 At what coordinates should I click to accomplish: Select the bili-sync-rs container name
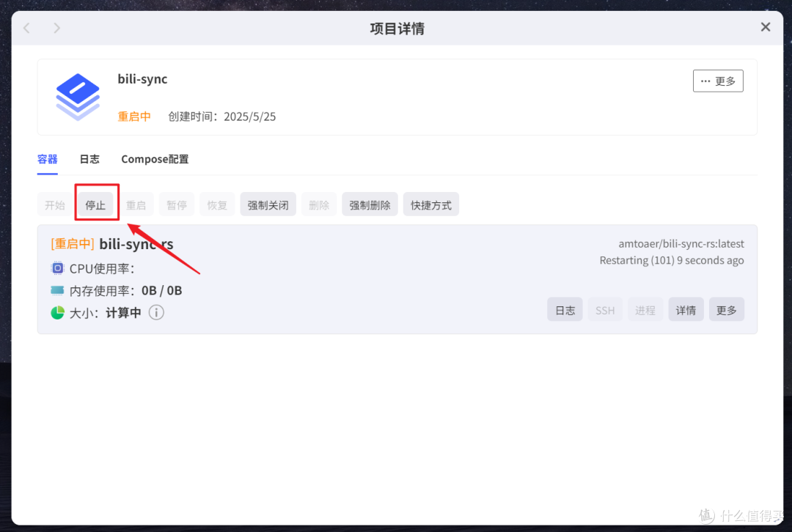click(136, 244)
